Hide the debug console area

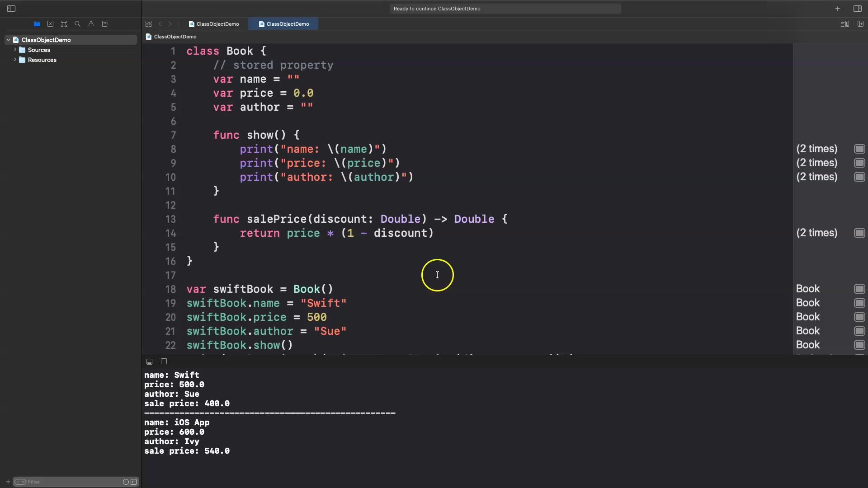149,361
